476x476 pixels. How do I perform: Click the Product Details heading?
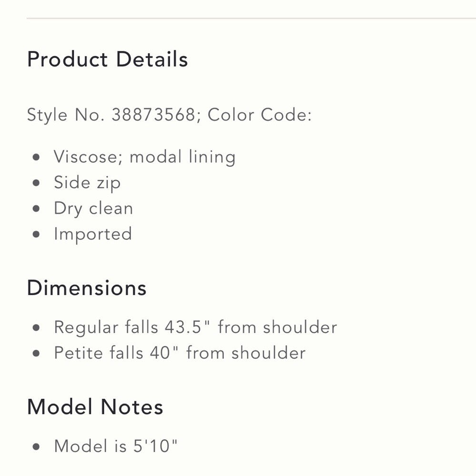pos(108,59)
